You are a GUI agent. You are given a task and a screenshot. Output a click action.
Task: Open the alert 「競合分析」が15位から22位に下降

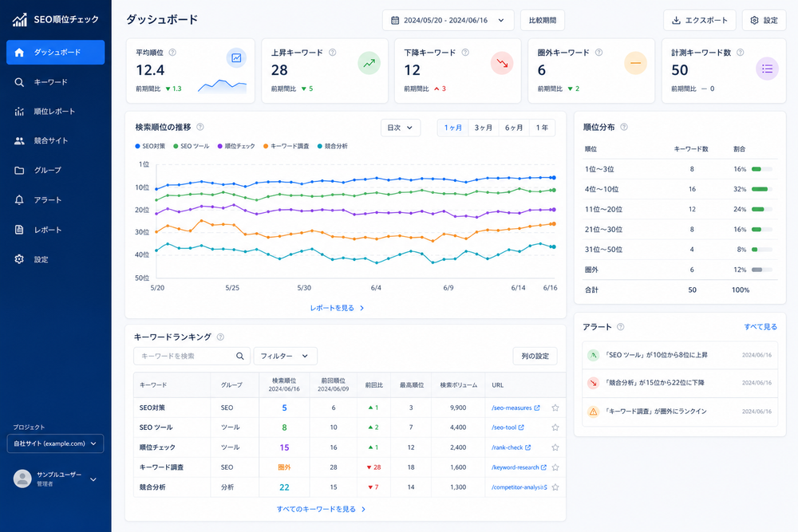coord(680,383)
